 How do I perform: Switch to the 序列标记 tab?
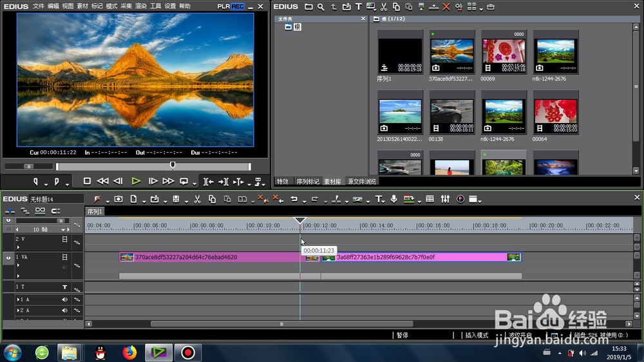pyautogui.click(x=308, y=181)
